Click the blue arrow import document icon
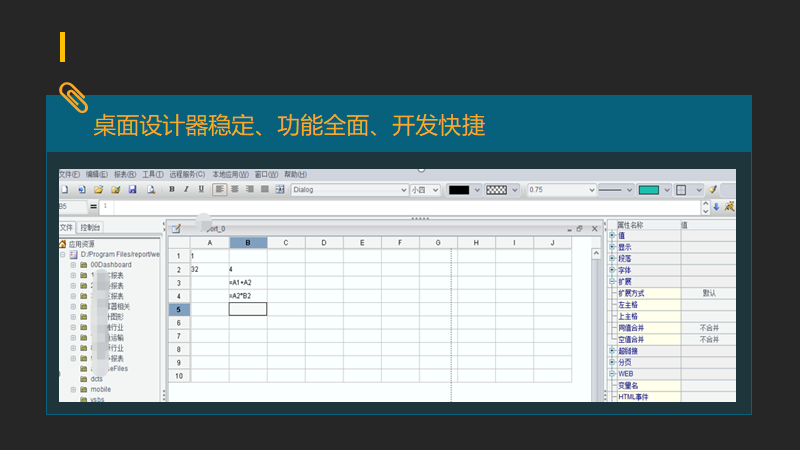Viewport: 800px width, 450px height. (x=82, y=190)
